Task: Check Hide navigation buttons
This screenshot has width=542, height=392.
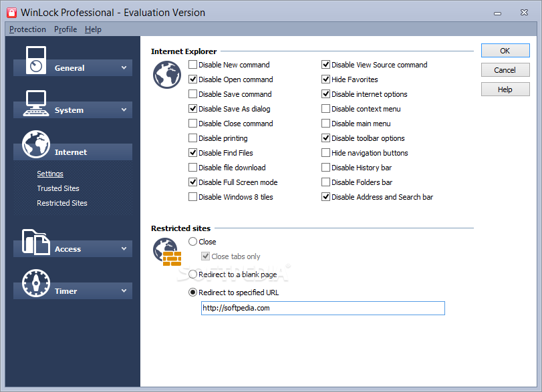Action: click(x=325, y=153)
